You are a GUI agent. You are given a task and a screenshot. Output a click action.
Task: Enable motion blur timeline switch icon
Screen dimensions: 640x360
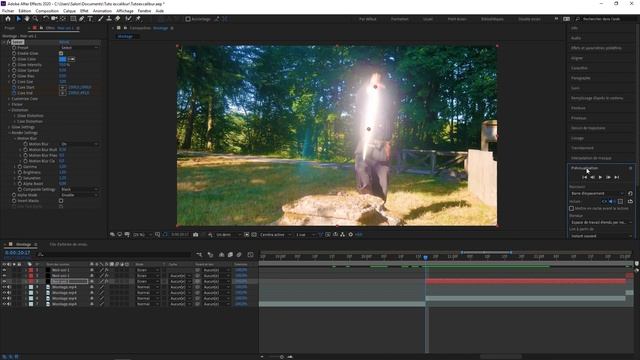coord(239,255)
